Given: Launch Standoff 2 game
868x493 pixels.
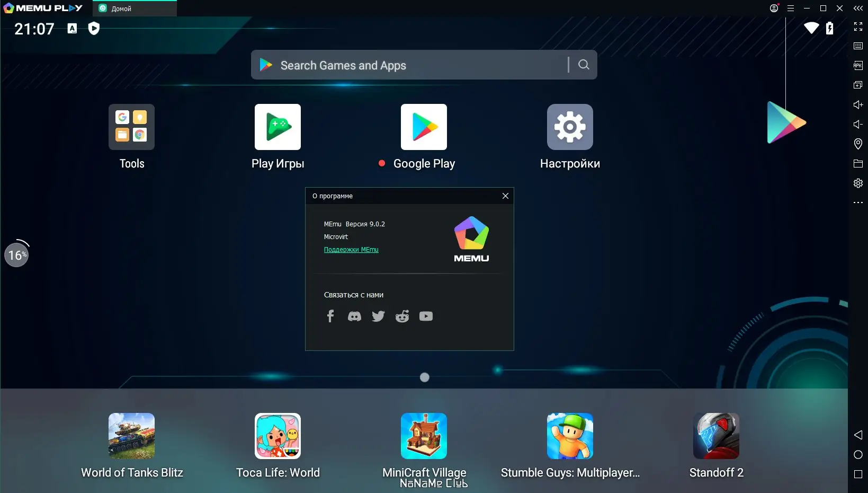Looking at the screenshot, I should coord(716,436).
